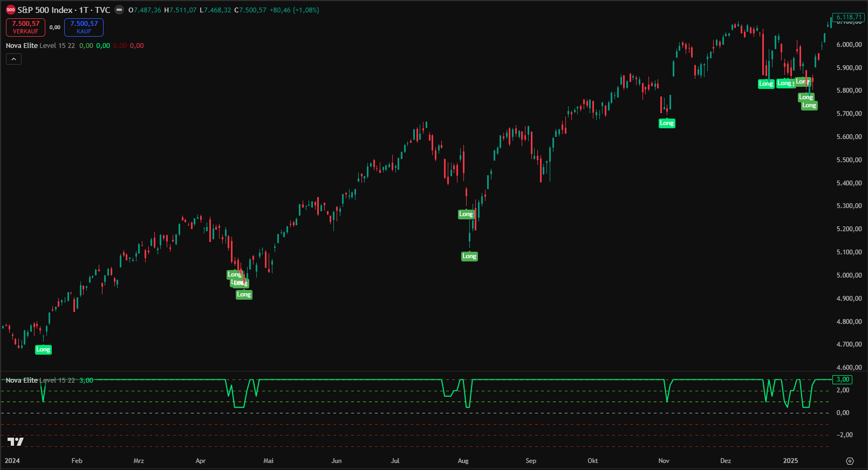Image resolution: width=868 pixels, height=470 pixels.
Task: Collapse the indicator legend with the chevron
Action: (x=13, y=59)
